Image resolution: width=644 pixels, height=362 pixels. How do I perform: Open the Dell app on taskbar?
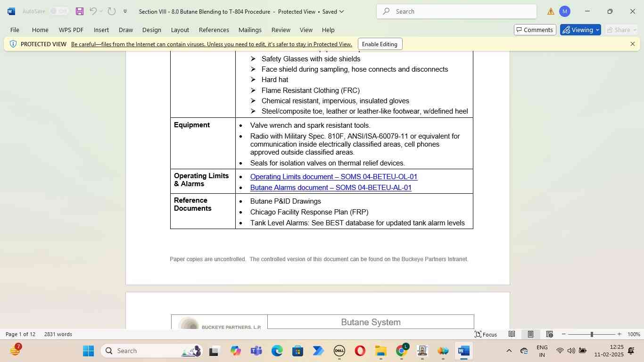339,351
